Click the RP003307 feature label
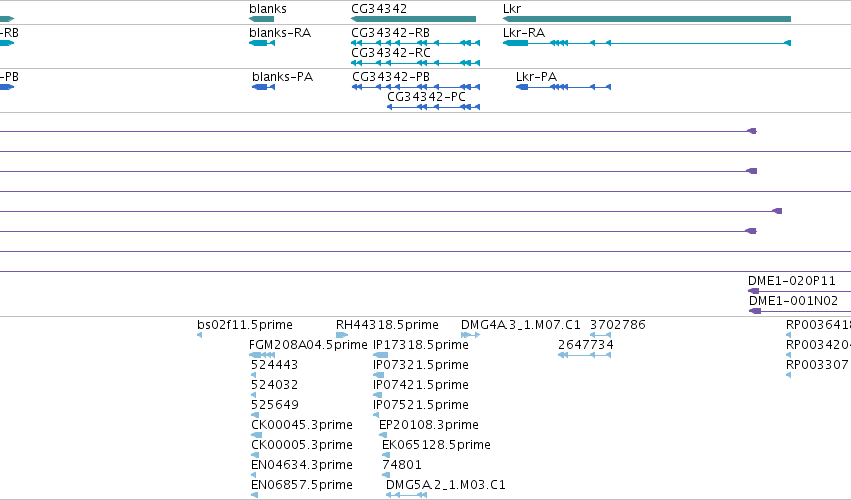851x500 pixels. click(x=817, y=365)
